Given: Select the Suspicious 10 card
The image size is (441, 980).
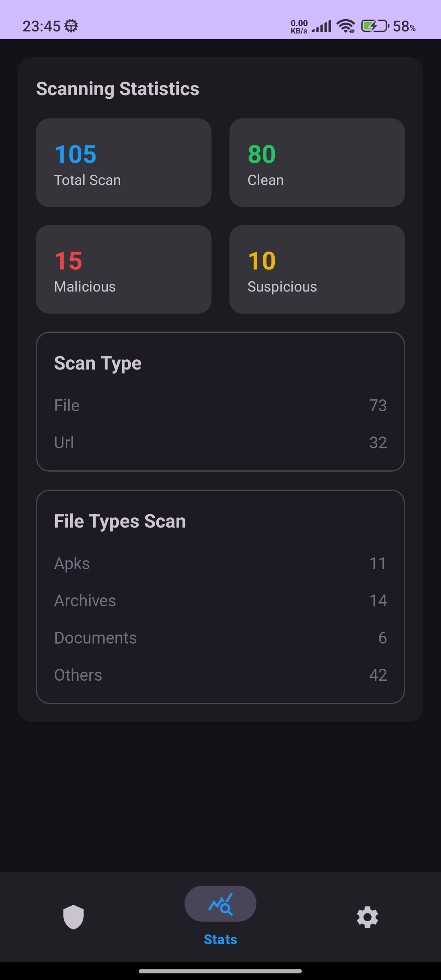Looking at the screenshot, I should (317, 269).
